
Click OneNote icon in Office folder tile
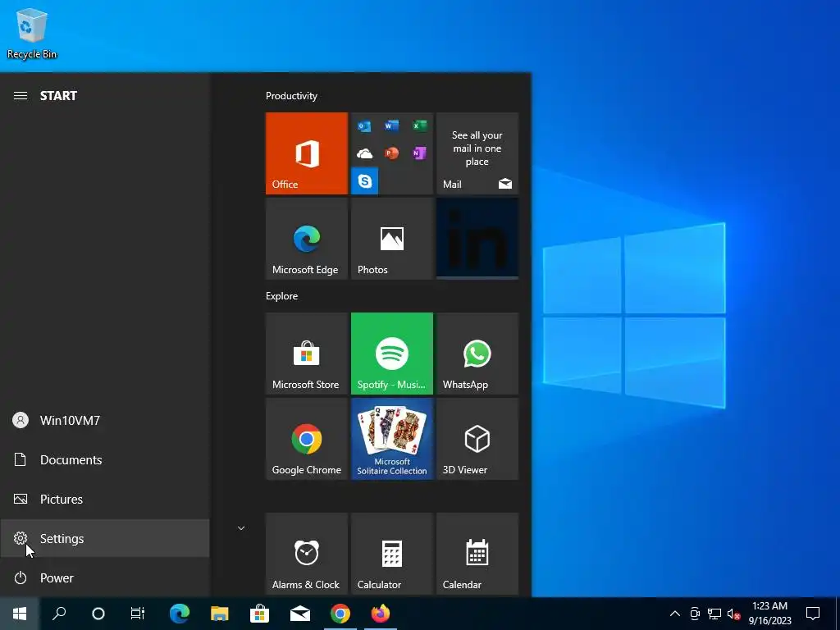click(x=419, y=153)
